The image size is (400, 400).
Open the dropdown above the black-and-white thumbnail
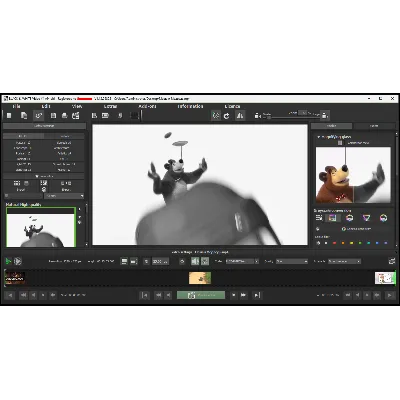click(64, 196)
